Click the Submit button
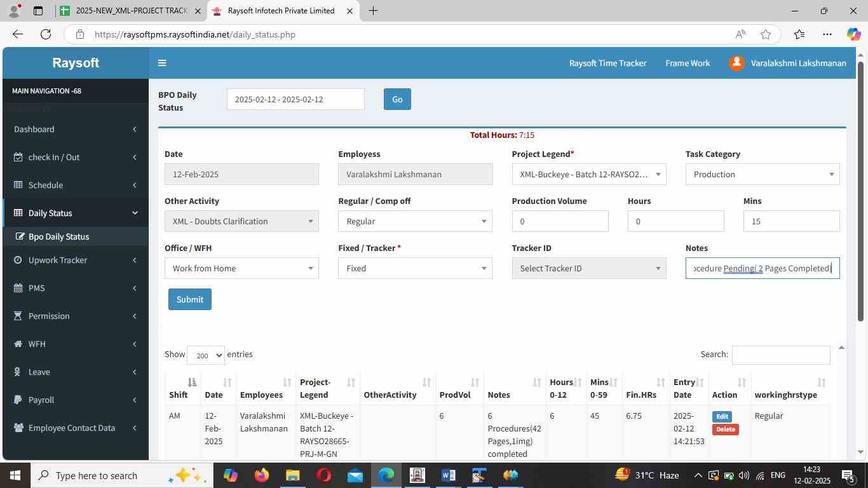Screen dimensions: 868x488 [x=189, y=299]
